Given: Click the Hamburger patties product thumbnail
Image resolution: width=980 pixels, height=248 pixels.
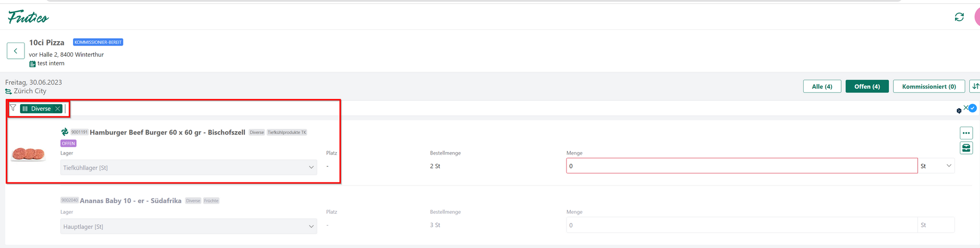Looking at the screenshot, I should point(28,154).
